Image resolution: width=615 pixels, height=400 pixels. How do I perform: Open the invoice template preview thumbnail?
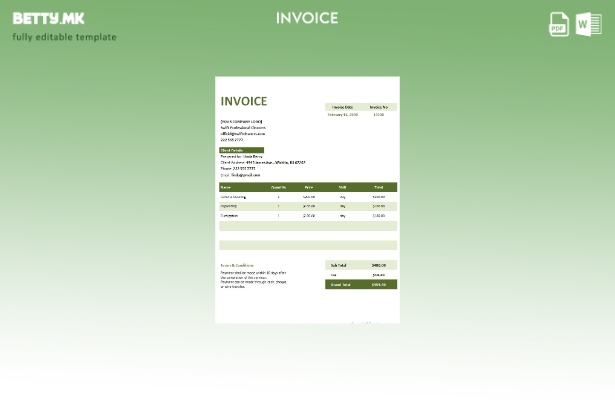tap(307, 200)
